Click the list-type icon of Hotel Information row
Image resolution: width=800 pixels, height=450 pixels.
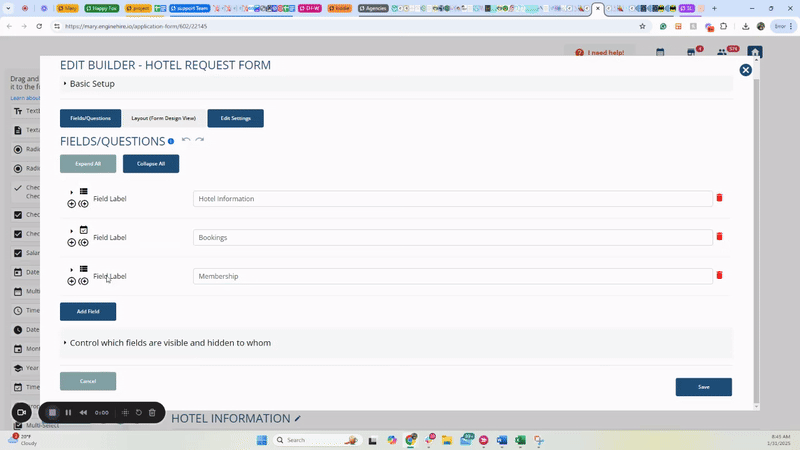84,191
